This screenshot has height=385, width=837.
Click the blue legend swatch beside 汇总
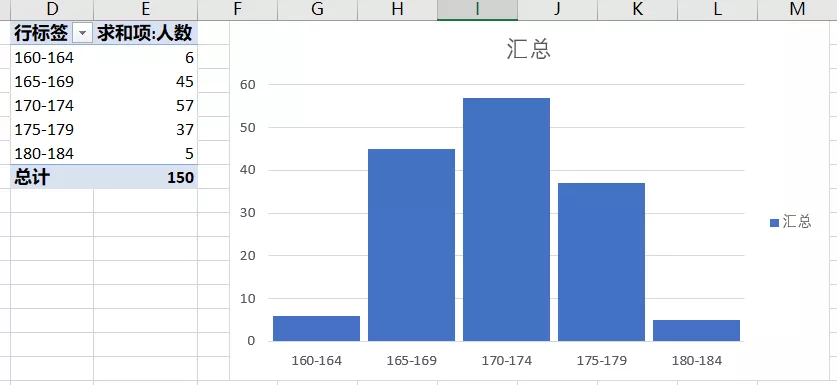775,223
